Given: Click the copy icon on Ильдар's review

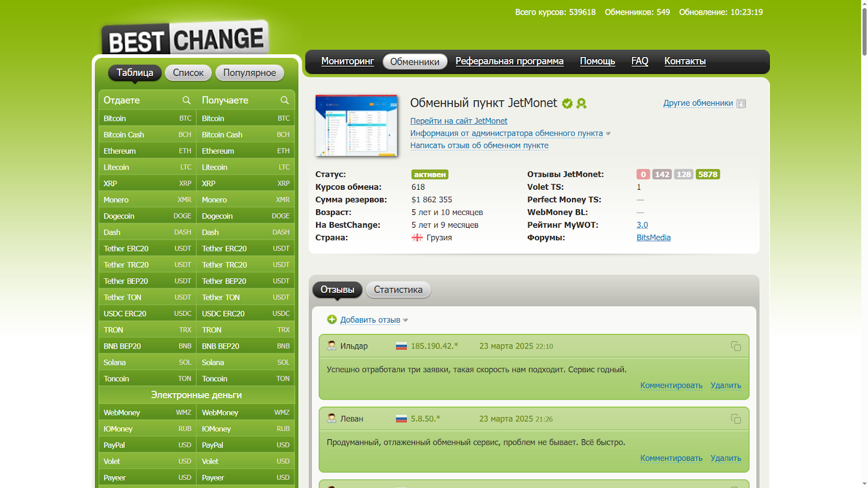Looking at the screenshot, I should point(736,346).
